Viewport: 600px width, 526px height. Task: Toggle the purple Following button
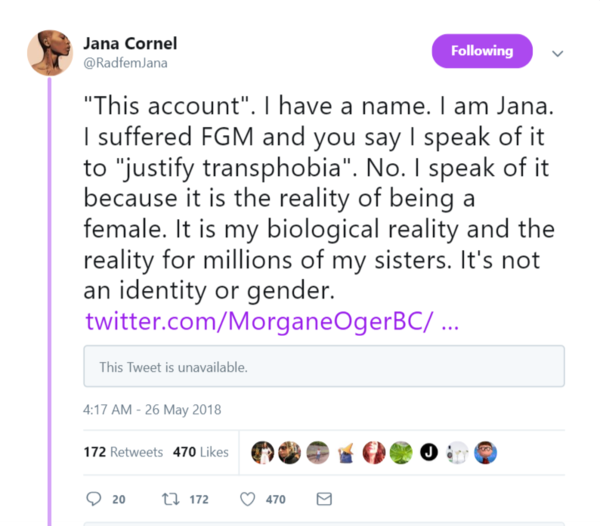pos(482,51)
